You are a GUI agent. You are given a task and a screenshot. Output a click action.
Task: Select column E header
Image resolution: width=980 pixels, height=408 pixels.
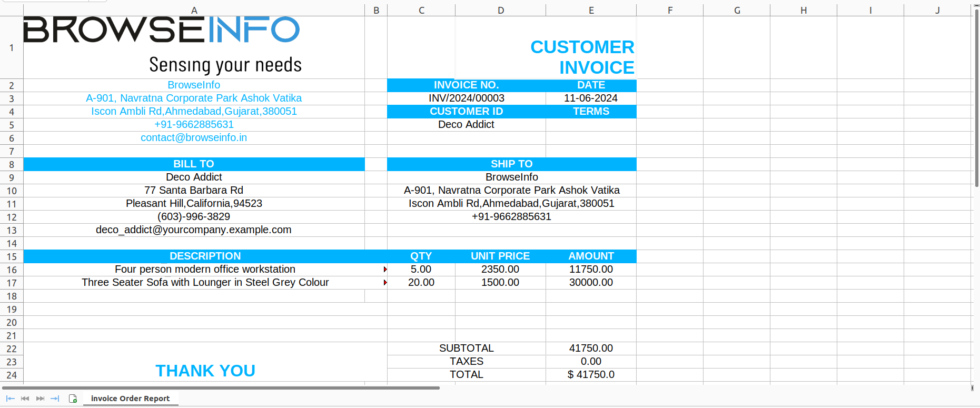(x=591, y=11)
